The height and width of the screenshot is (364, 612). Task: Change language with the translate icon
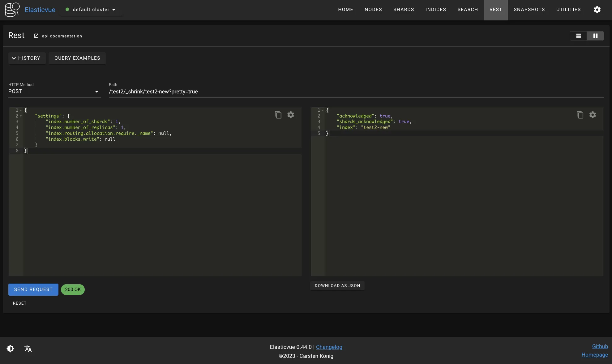(x=28, y=349)
